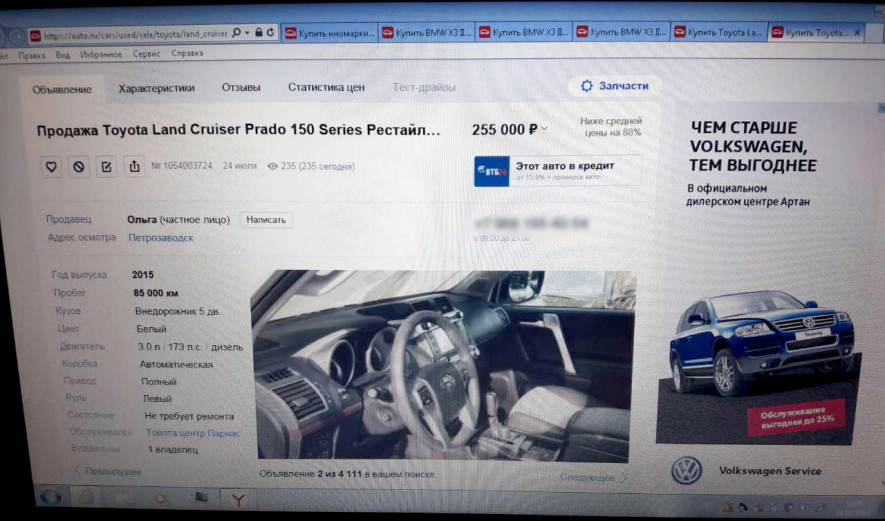Click the gear icon beside Запчасти

coord(587,86)
